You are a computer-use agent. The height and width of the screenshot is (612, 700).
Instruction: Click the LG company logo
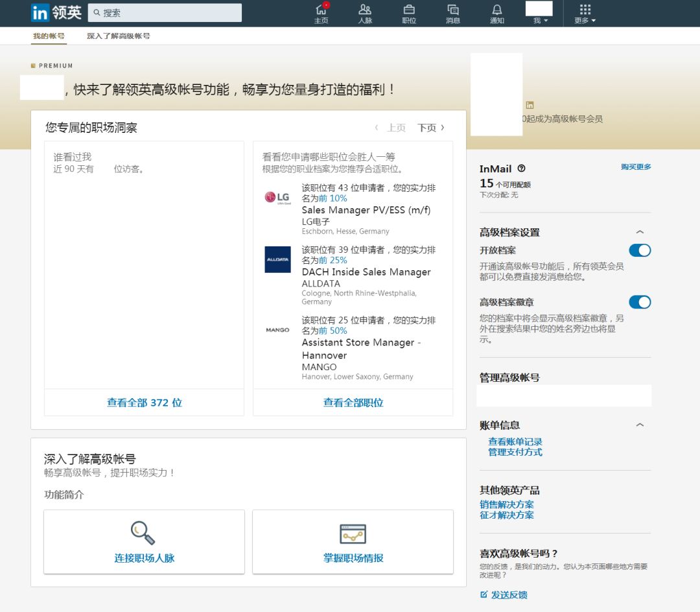click(277, 197)
